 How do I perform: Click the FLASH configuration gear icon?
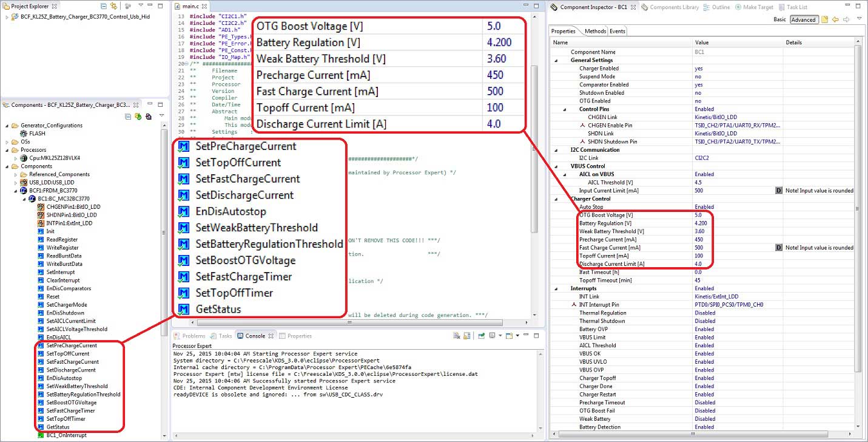(24, 134)
